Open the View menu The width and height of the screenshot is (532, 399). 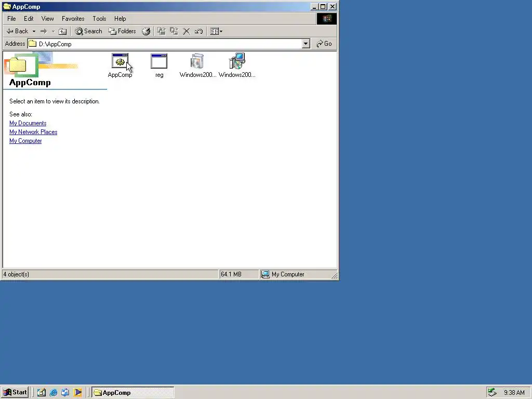coord(47,19)
